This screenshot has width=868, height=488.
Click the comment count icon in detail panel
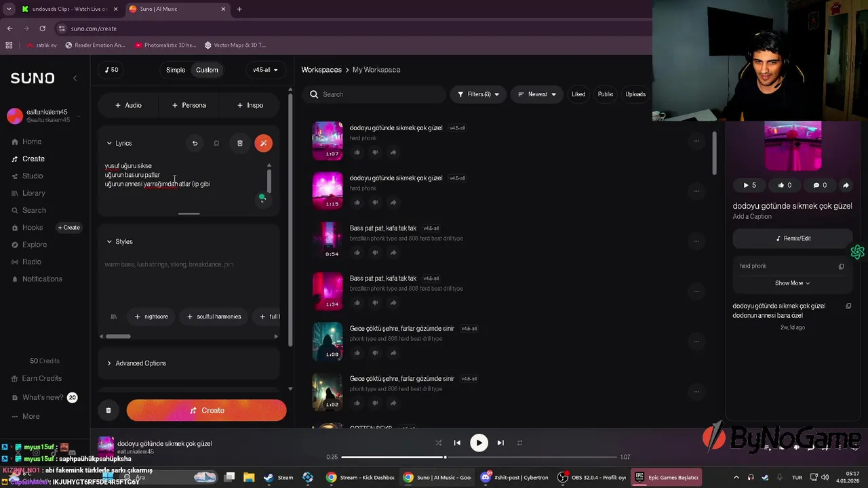coord(820,185)
